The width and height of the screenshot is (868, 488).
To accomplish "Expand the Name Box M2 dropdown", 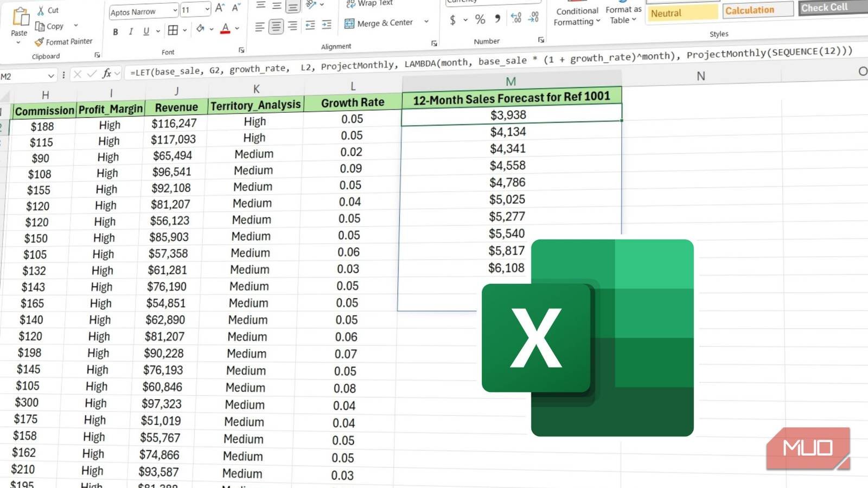I will pos(51,76).
